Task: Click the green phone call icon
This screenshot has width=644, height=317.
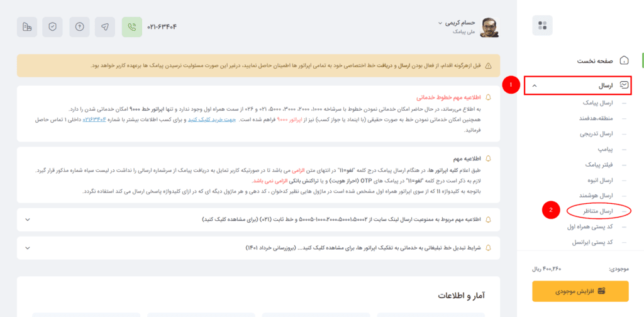Action: (x=132, y=27)
